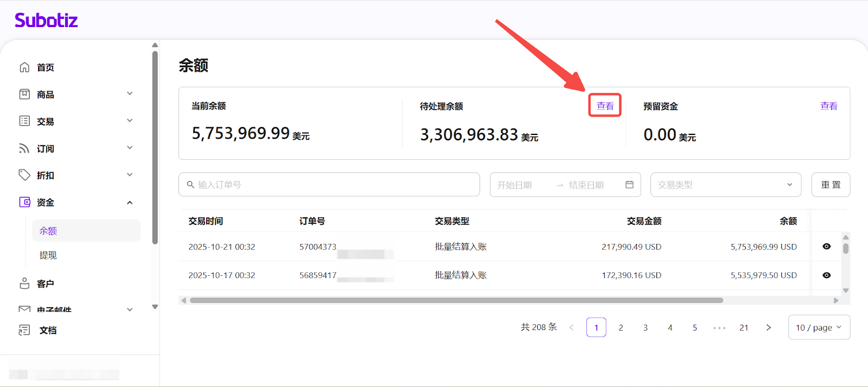Click the horizontal scrollbar under the table
868x387 pixels.
pyautogui.click(x=456, y=300)
